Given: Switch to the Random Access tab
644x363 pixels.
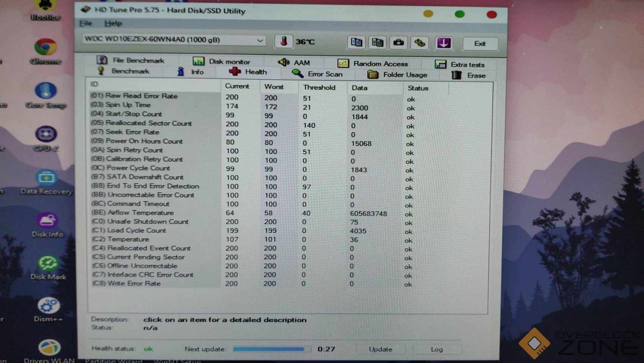Looking at the screenshot, I should point(372,64).
